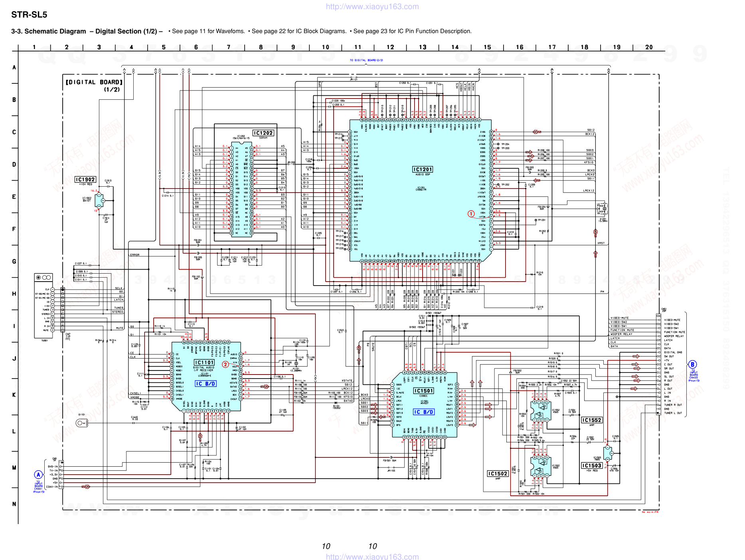Click blue 'IC B/D' box under IC1101
The image size is (745, 560).
coord(206,384)
